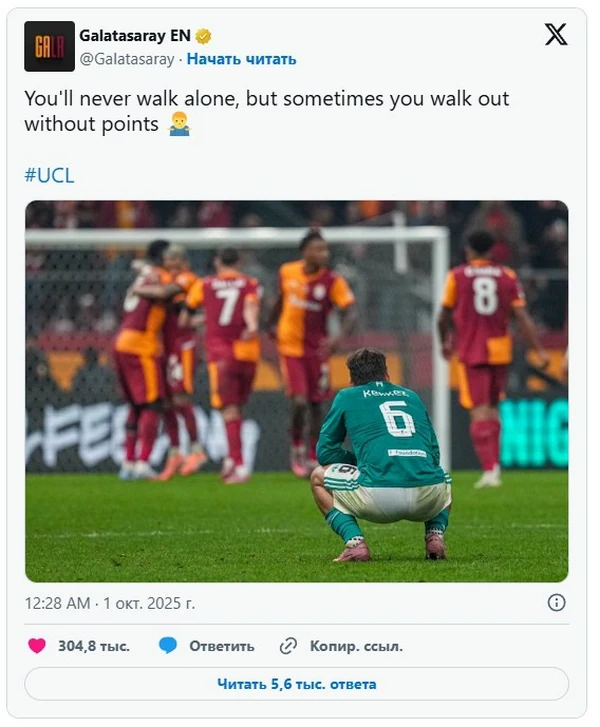Click the facepalm emoji in the tweet text

point(179,124)
